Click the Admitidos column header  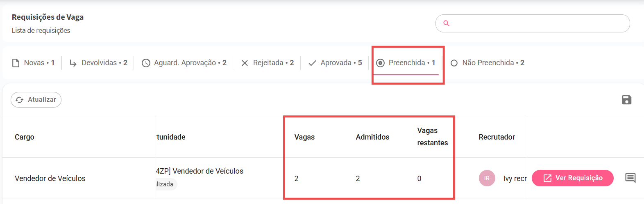tap(372, 137)
